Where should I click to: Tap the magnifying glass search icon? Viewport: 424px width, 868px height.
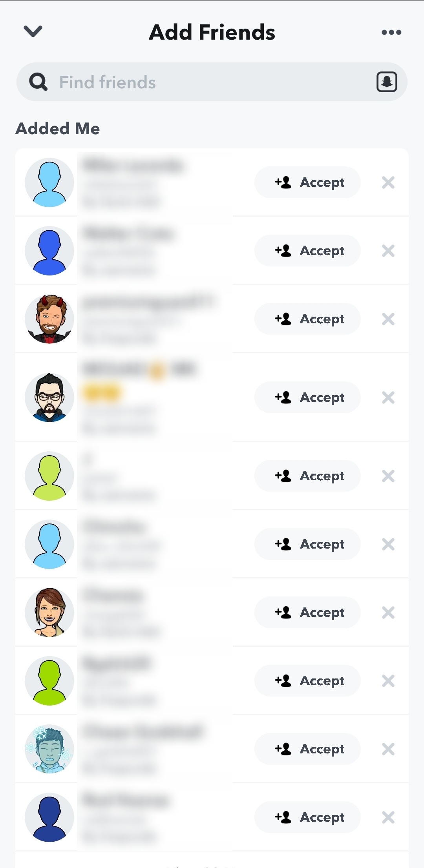(38, 82)
